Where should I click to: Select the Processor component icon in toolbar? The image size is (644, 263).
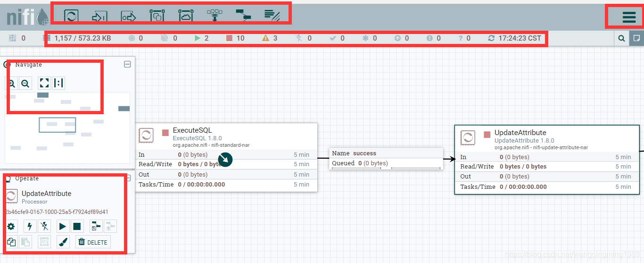coord(71,16)
